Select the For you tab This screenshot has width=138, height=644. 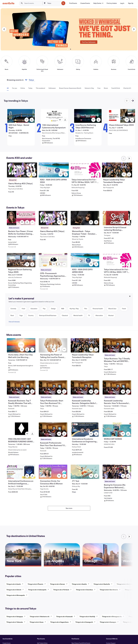click(15, 88)
